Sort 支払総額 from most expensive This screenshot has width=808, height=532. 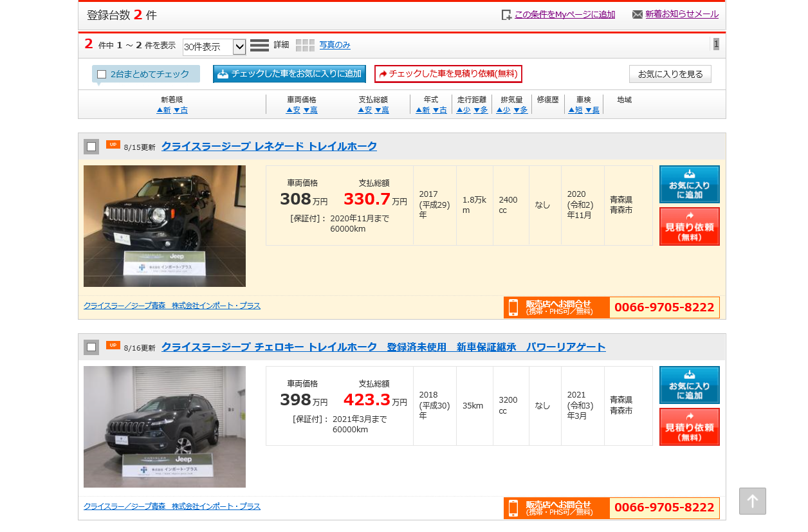tap(381, 110)
